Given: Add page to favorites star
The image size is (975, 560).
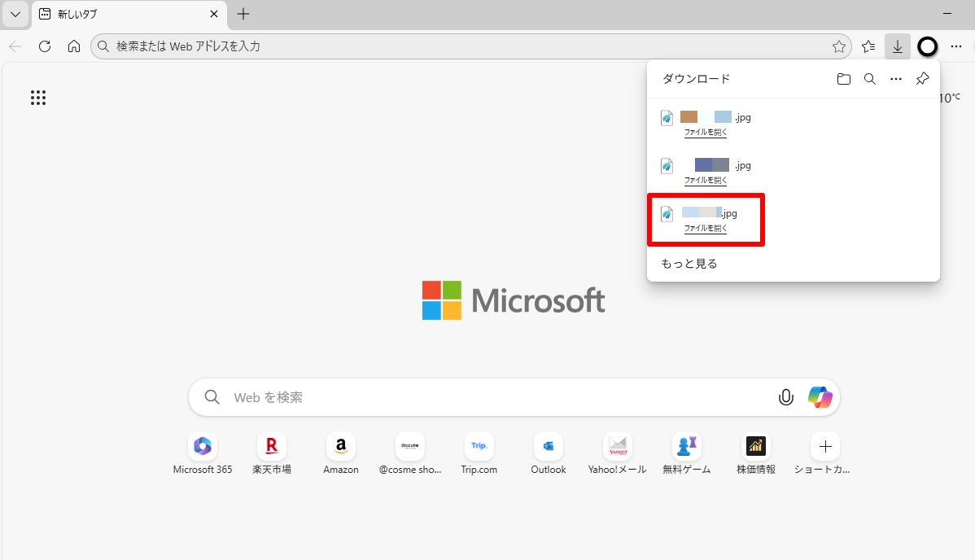Looking at the screenshot, I should click(x=839, y=46).
